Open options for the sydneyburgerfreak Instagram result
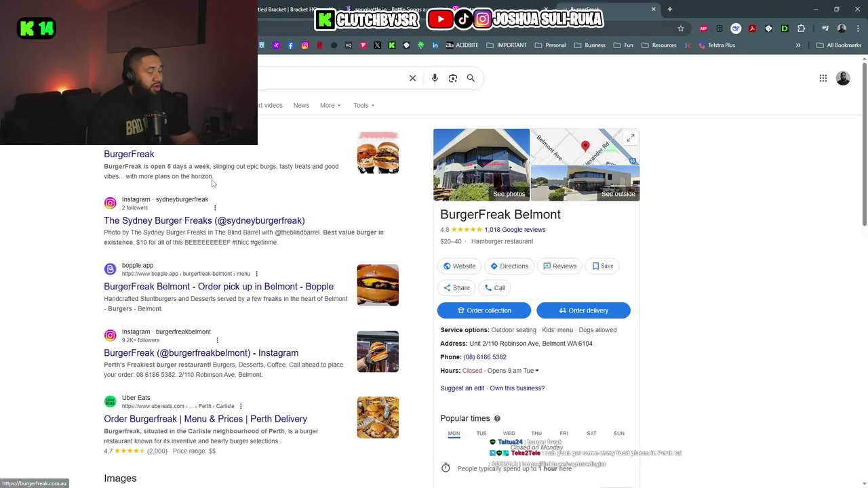The image size is (868, 488). tap(215, 208)
